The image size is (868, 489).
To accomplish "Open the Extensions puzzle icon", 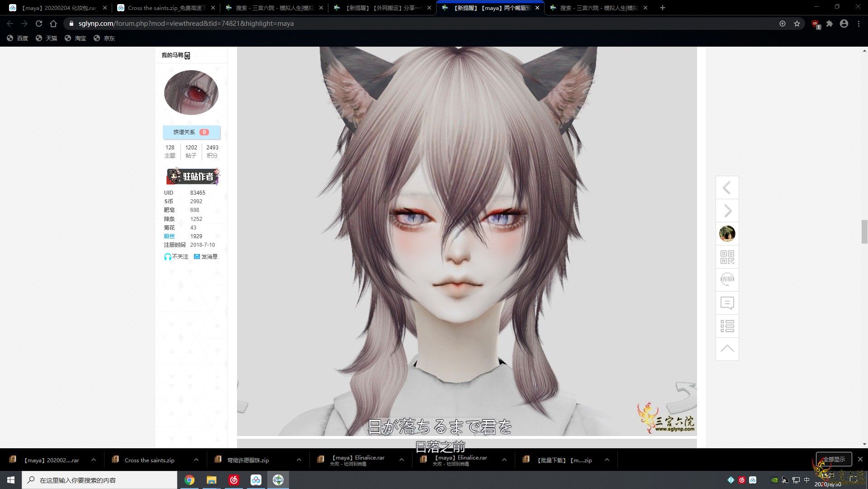I will click(830, 24).
